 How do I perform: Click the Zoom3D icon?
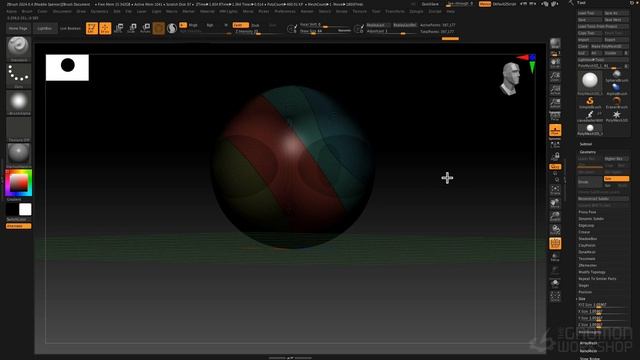pos(555,216)
